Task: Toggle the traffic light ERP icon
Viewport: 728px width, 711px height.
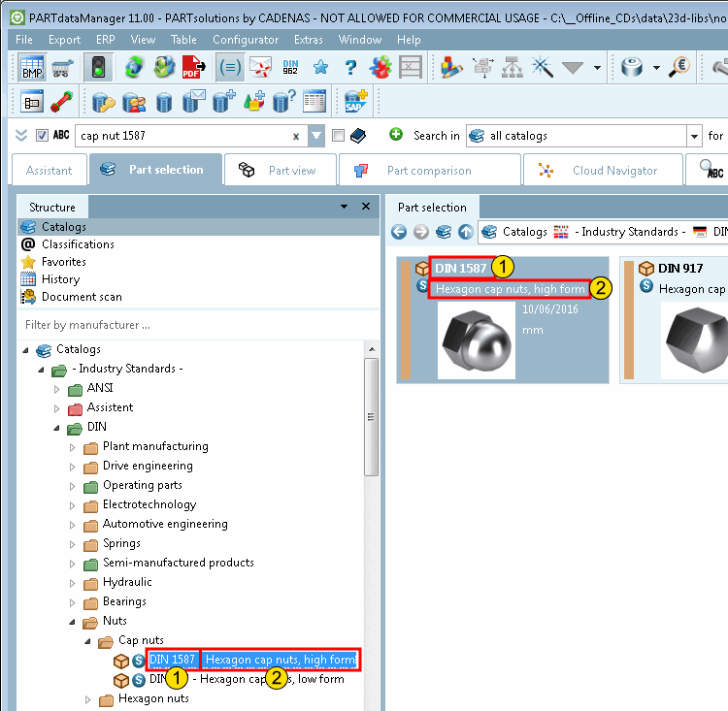Action: (98, 68)
